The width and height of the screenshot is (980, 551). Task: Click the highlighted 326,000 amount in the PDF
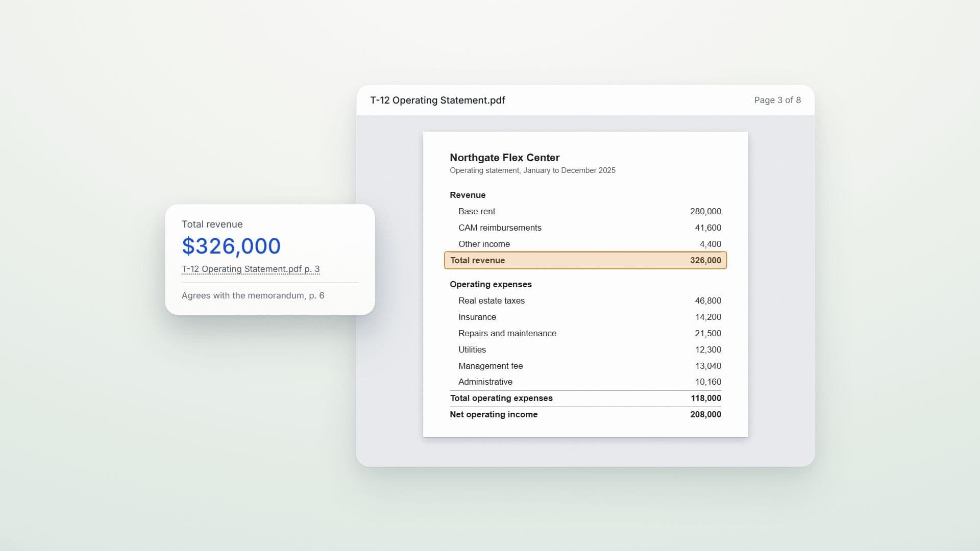(705, 260)
